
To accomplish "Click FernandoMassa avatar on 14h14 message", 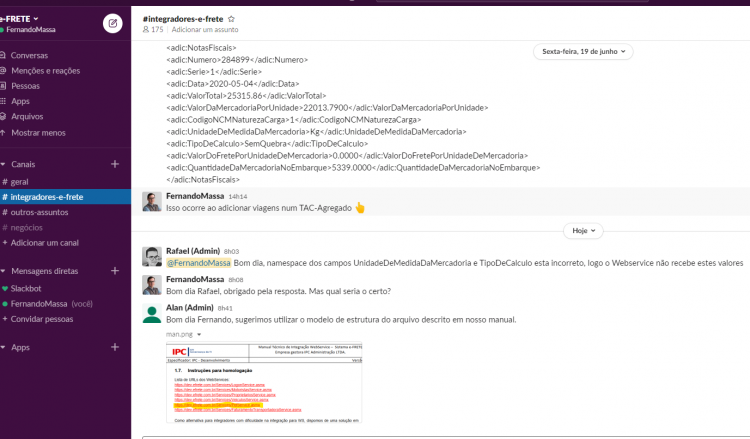I will point(152,202).
